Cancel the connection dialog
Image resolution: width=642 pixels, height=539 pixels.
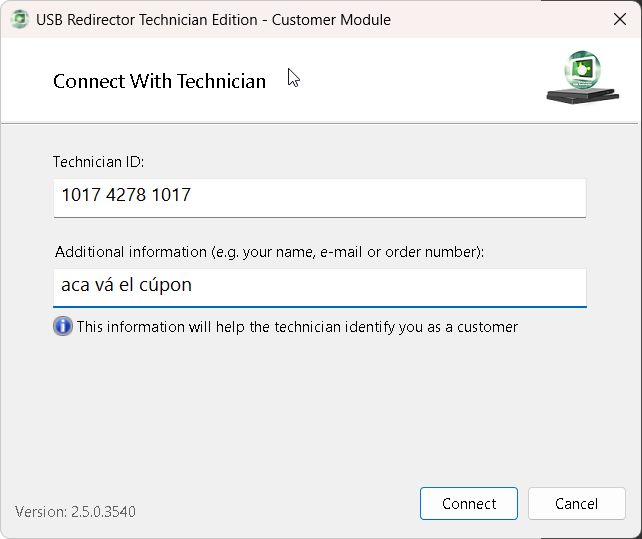coord(576,503)
